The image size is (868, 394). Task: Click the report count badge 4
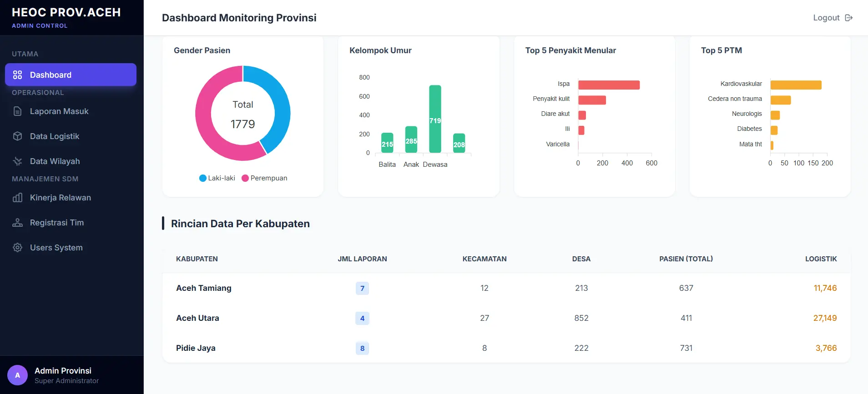click(362, 318)
